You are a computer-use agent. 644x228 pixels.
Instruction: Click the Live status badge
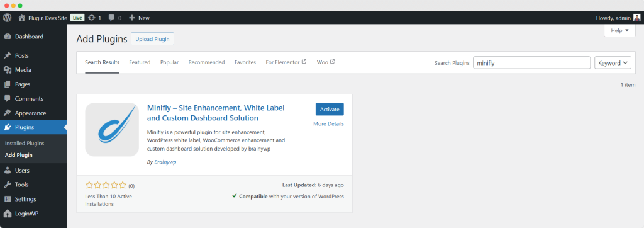(77, 18)
